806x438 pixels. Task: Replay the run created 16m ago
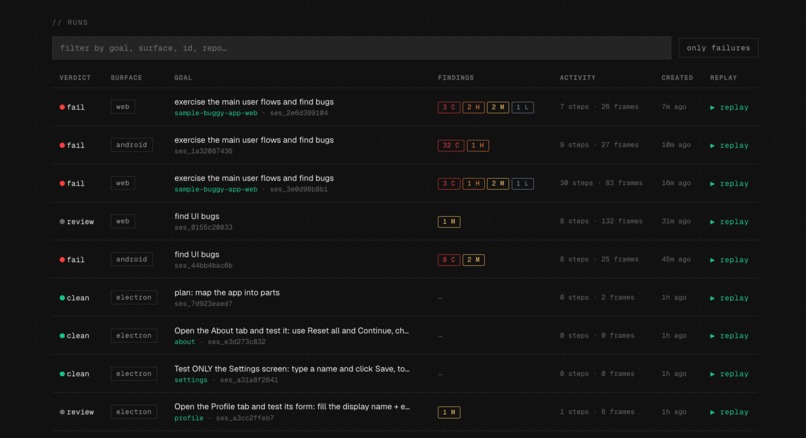click(x=729, y=184)
